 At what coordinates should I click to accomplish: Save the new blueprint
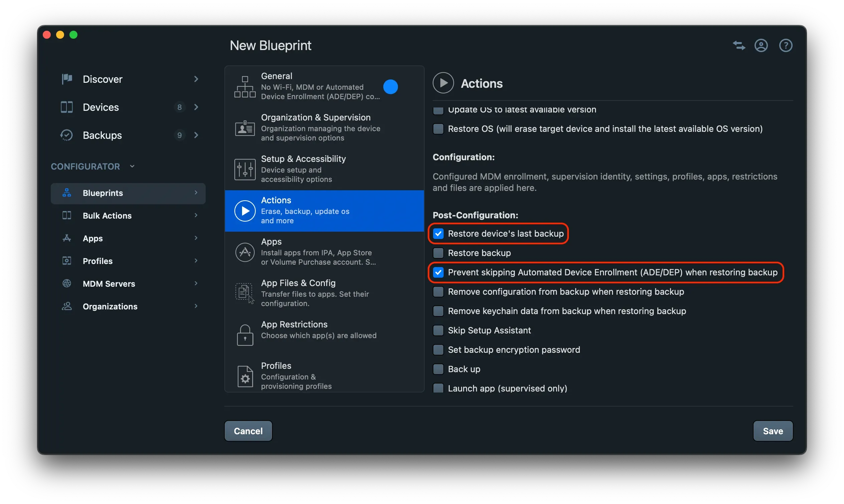[x=773, y=431]
